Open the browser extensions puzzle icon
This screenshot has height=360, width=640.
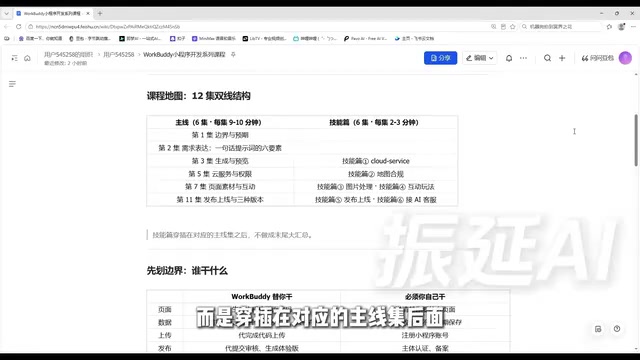click(609, 27)
